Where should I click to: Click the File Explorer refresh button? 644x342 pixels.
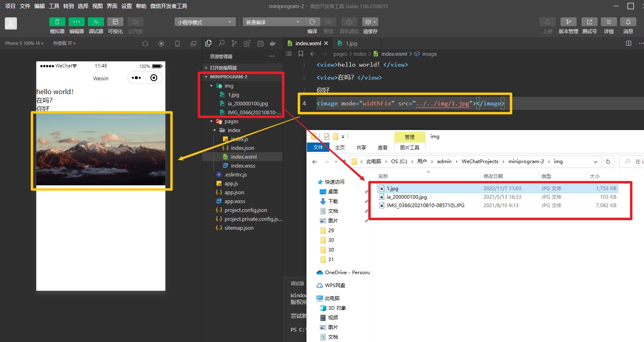click(608, 162)
